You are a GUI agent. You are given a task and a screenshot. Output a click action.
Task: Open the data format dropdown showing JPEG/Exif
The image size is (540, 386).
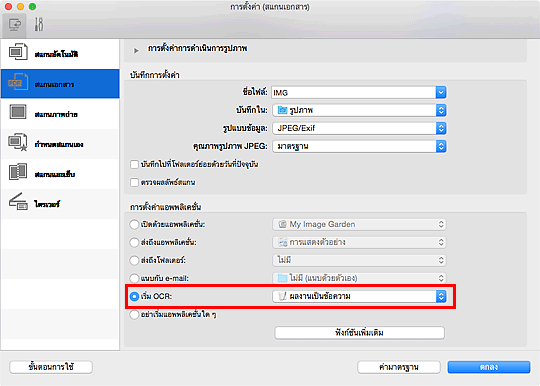(x=360, y=128)
